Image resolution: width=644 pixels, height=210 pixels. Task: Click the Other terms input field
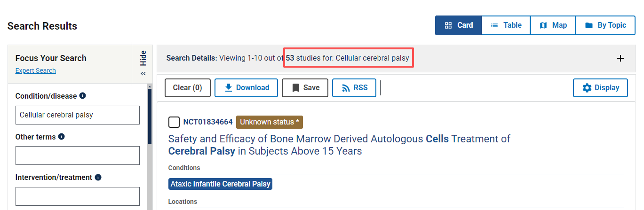pyautogui.click(x=78, y=156)
